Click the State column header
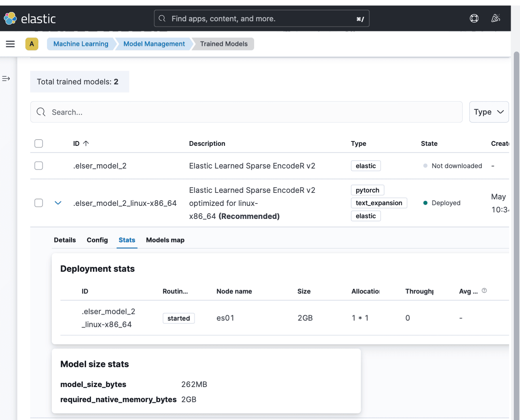This screenshot has height=420, width=520. point(429,143)
